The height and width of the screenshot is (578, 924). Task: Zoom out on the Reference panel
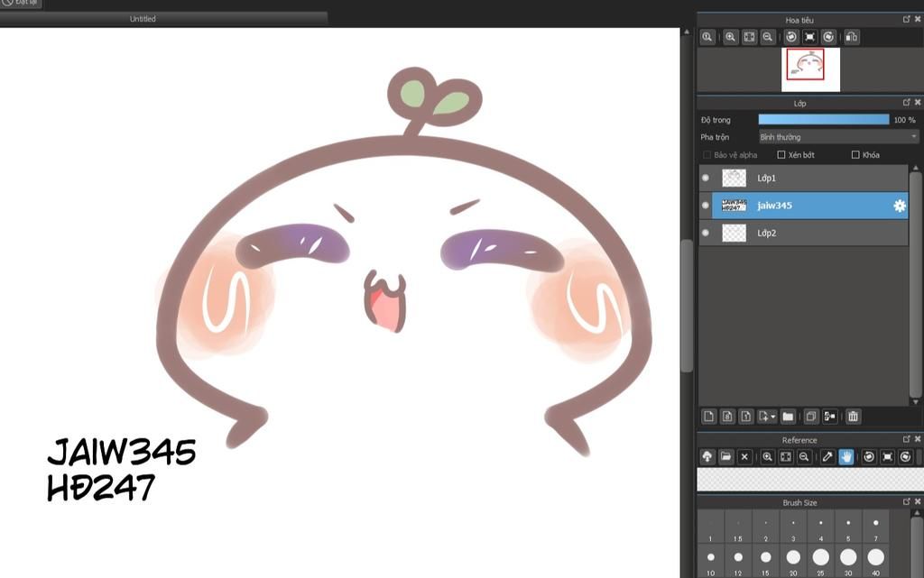click(x=804, y=457)
